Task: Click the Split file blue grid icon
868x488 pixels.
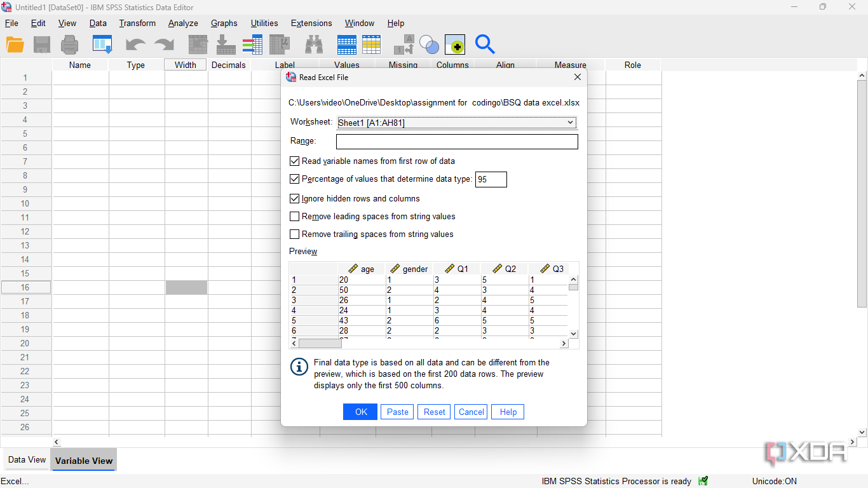Action: (347, 44)
